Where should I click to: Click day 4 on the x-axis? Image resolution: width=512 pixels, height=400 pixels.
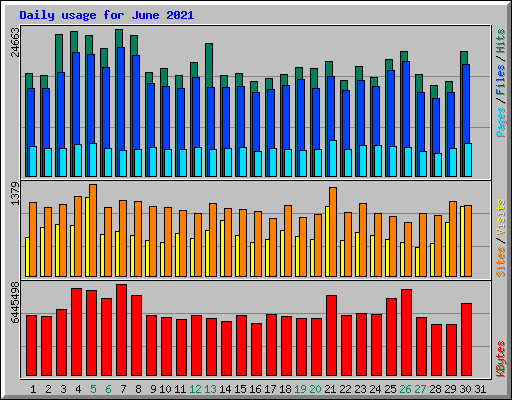[78, 389]
